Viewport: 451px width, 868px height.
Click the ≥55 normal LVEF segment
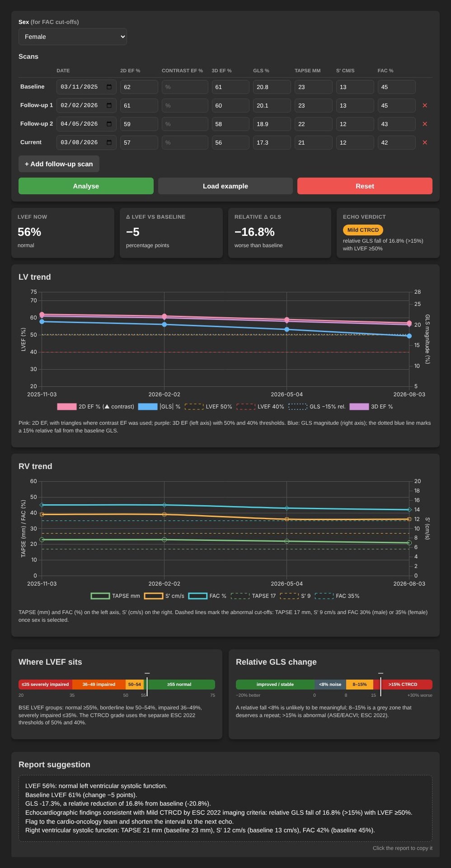coord(179,684)
